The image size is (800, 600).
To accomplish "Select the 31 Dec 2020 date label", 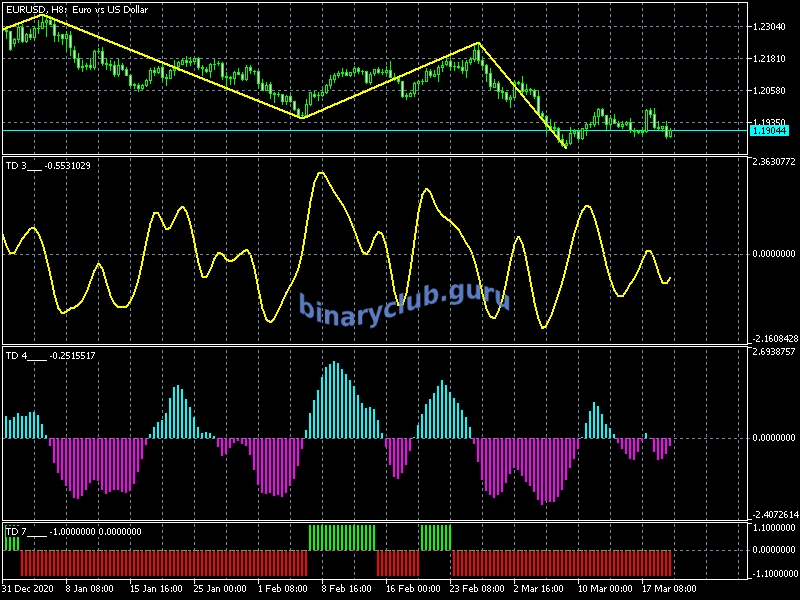I will (x=30, y=588).
